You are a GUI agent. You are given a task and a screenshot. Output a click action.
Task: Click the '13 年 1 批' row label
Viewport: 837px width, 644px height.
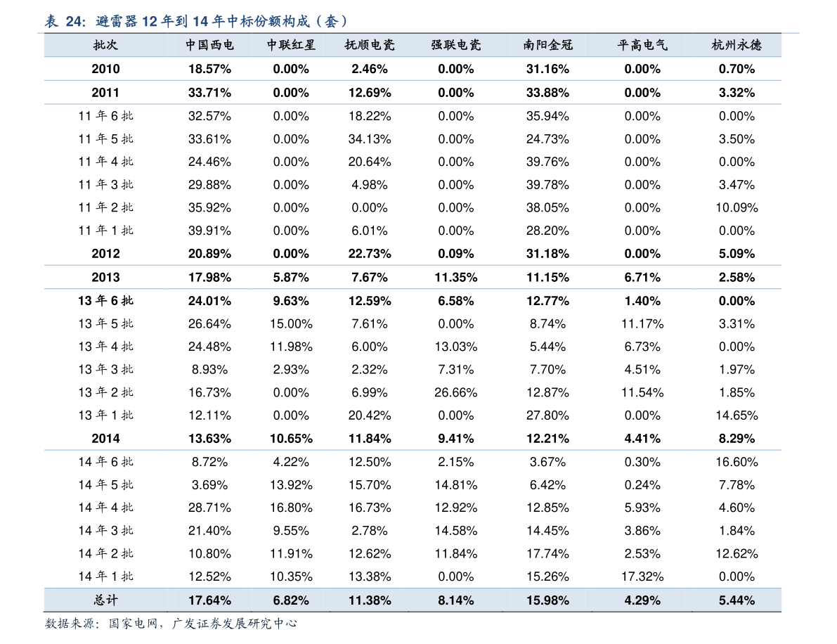click(105, 416)
